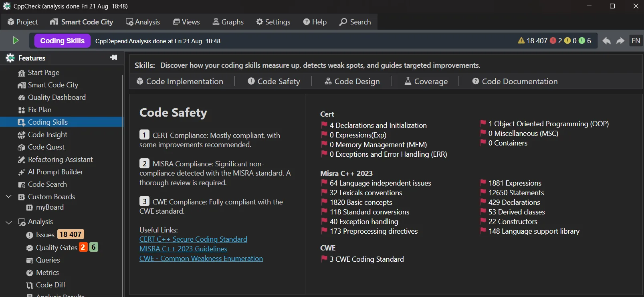Image resolution: width=644 pixels, height=297 pixels.
Task: Click the EN language button
Action: coord(636,40)
